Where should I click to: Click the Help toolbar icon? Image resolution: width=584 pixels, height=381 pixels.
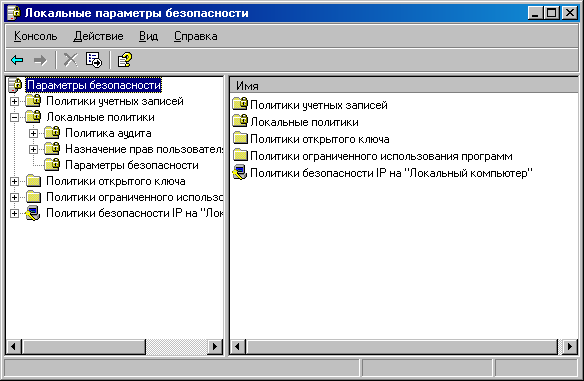125,60
